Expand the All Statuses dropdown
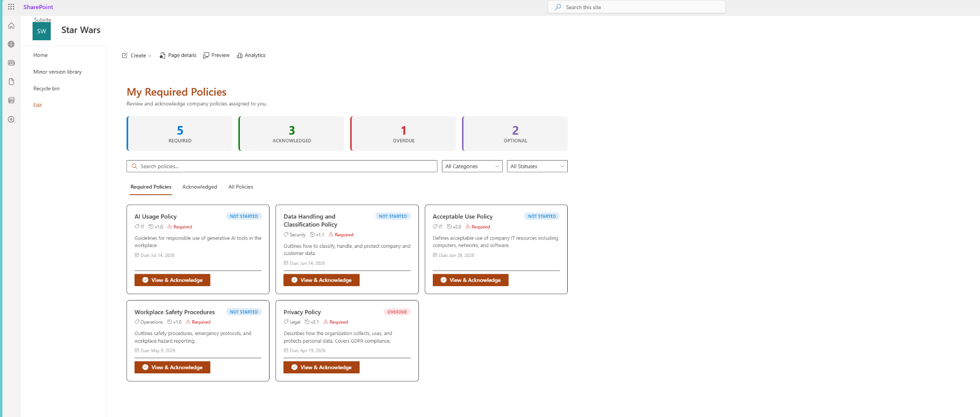 click(x=537, y=166)
